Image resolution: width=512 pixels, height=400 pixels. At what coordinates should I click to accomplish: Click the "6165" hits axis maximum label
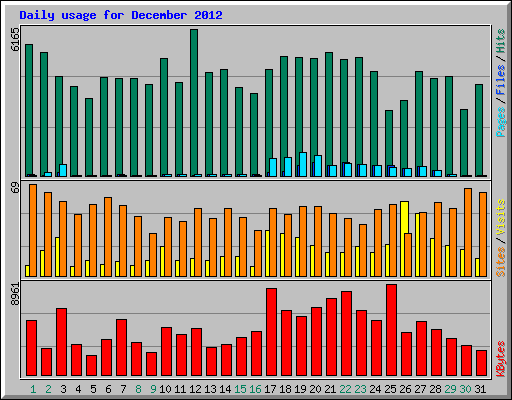(15, 40)
